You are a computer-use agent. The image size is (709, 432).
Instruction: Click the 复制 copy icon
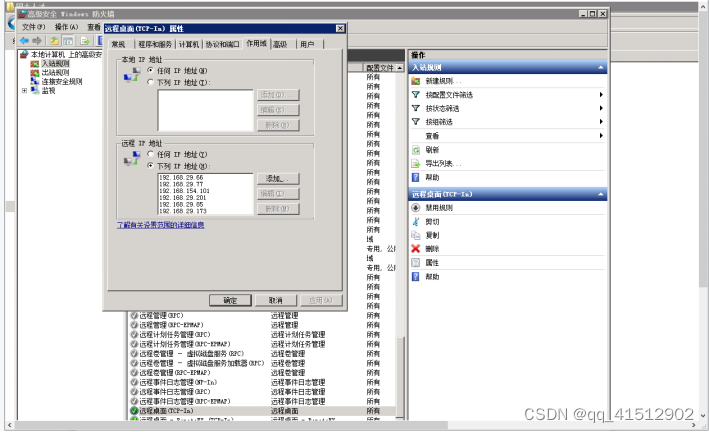pos(416,235)
